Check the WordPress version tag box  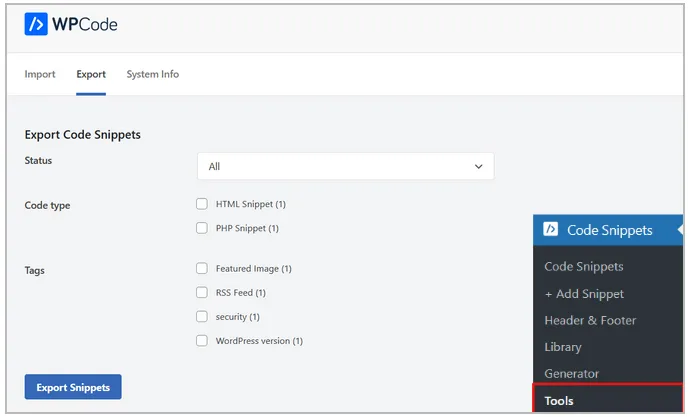click(x=202, y=340)
